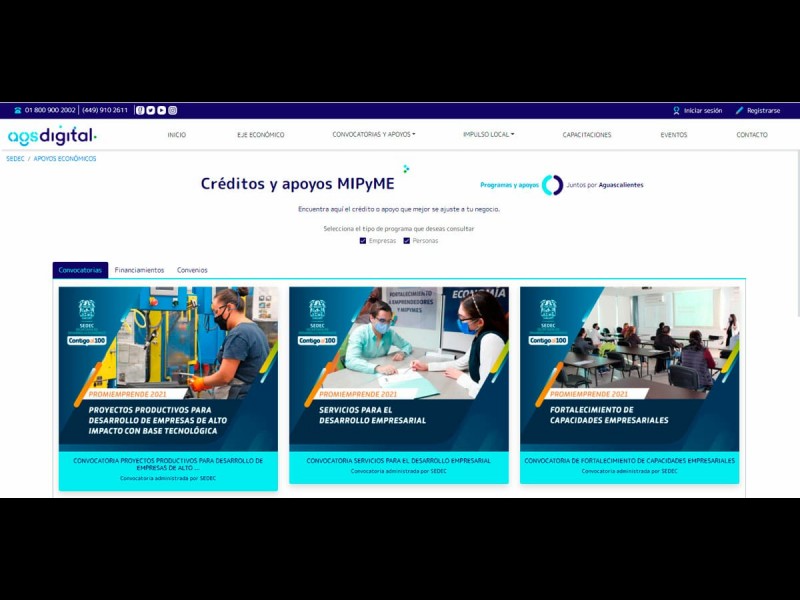Open the Twitter social icon
Screen dimensions: 800x600
(151, 110)
